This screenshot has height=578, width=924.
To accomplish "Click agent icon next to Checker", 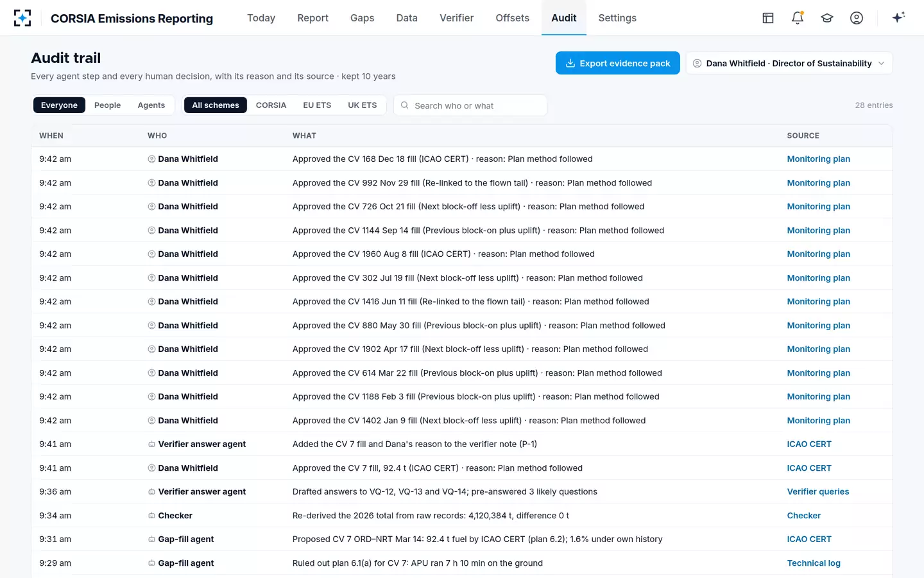I will click(x=152, y=516).
